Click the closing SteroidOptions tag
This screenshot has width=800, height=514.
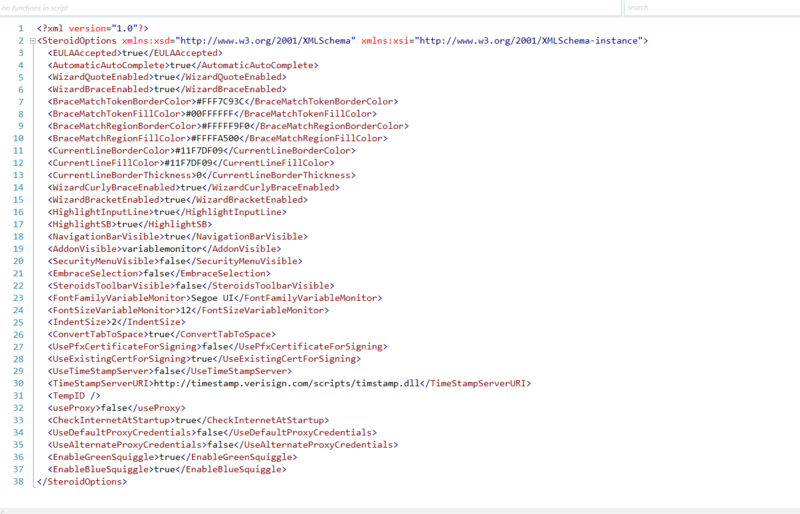(x=82, y=481)
